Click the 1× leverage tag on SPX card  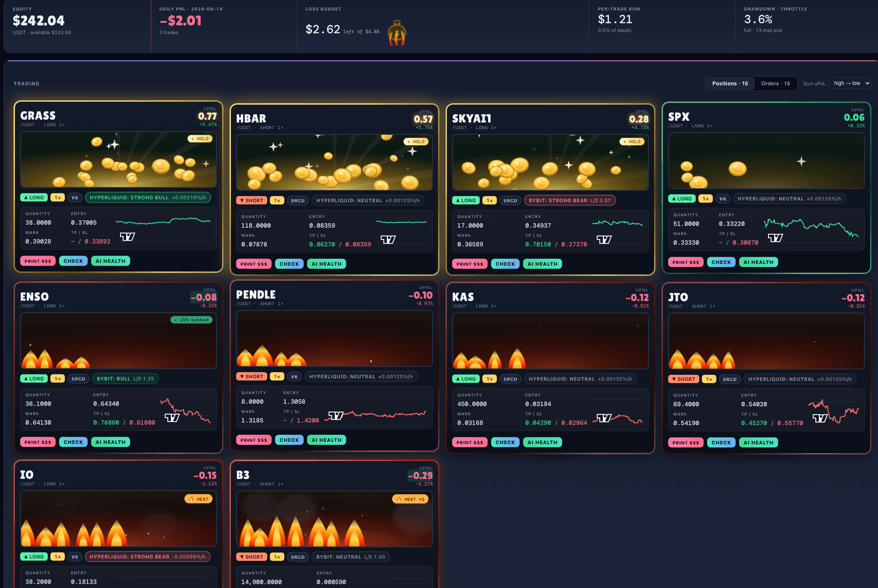705,199
